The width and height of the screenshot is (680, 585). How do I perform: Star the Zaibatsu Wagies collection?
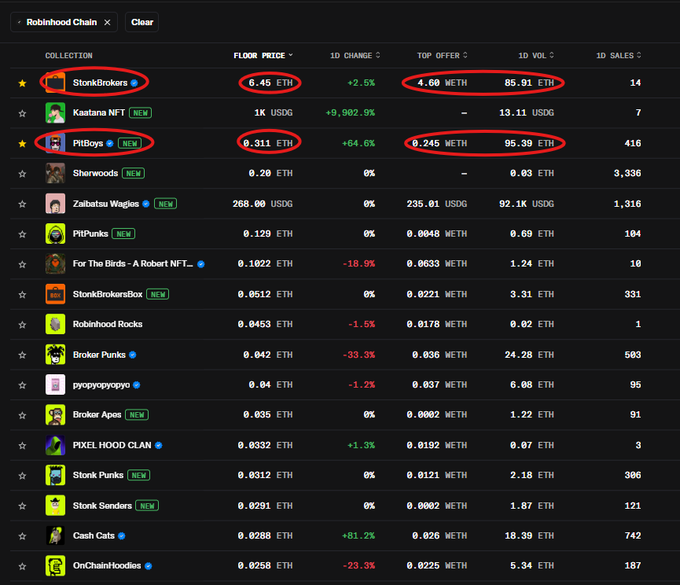23,204
